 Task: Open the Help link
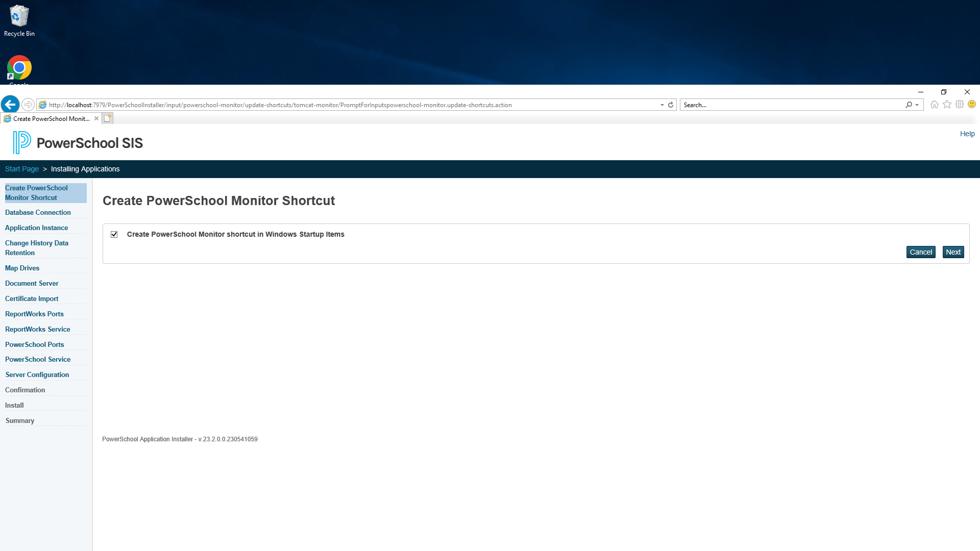[967, 134]
